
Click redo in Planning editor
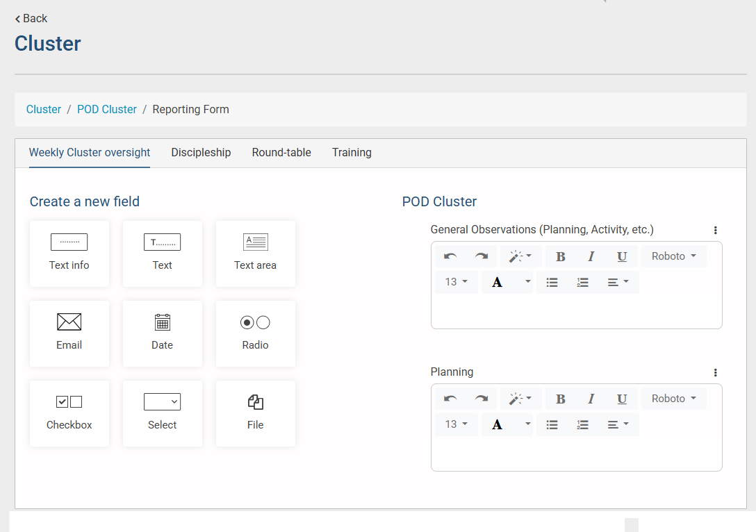coord(482,399)
